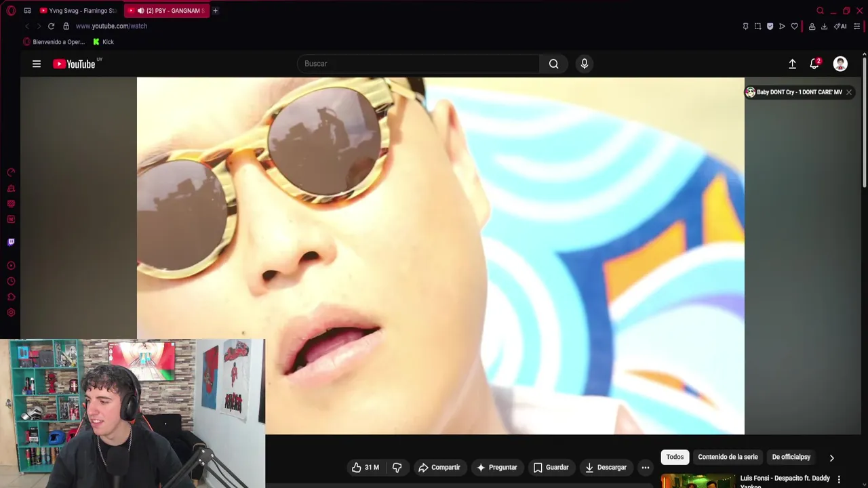This screenshot has width=868, height=488.
Task: Toggle the ad blocker shield
Action: (770, 26)
